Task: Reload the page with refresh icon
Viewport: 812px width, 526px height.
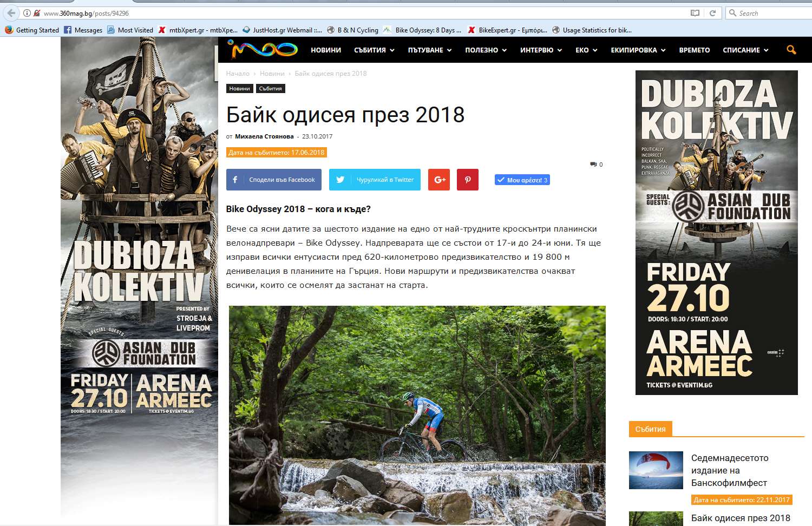Action: [712, 13]
